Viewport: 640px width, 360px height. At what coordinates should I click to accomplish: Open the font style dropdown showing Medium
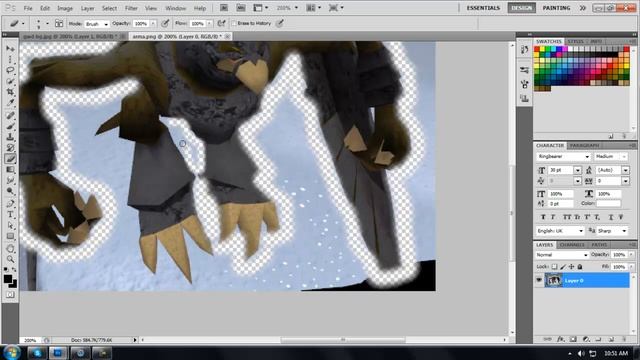611,157
